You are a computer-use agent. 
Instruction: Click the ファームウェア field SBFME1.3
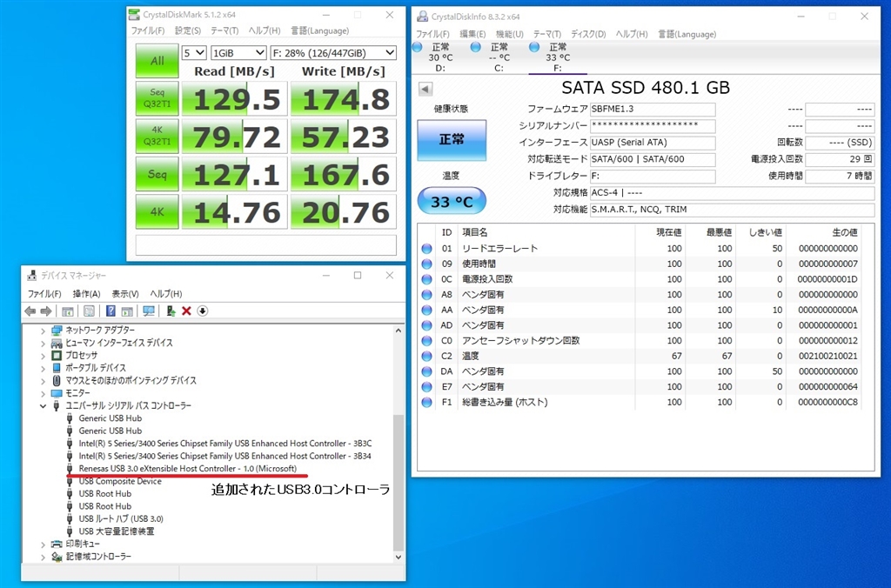pos(653,109)
